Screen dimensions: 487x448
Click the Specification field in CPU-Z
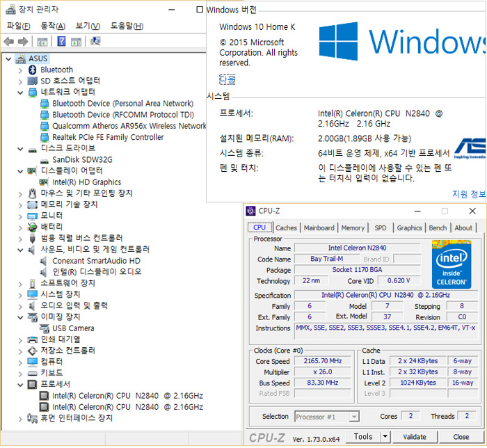386,295
